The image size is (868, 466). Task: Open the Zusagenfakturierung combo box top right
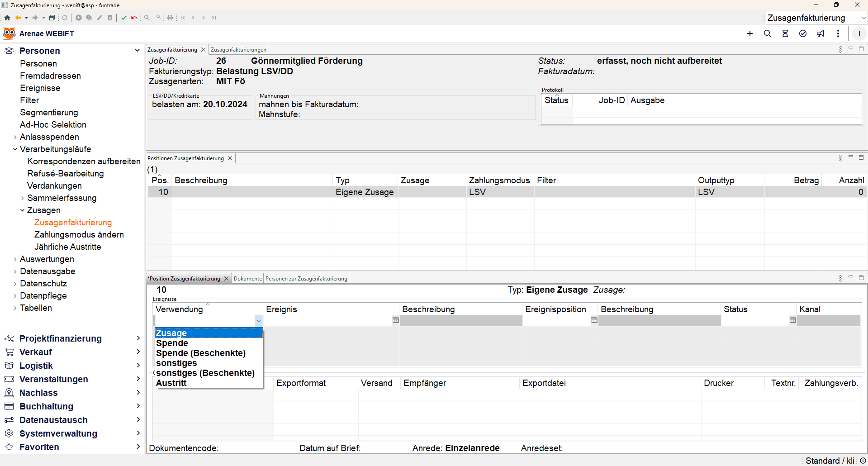[863, 18]
